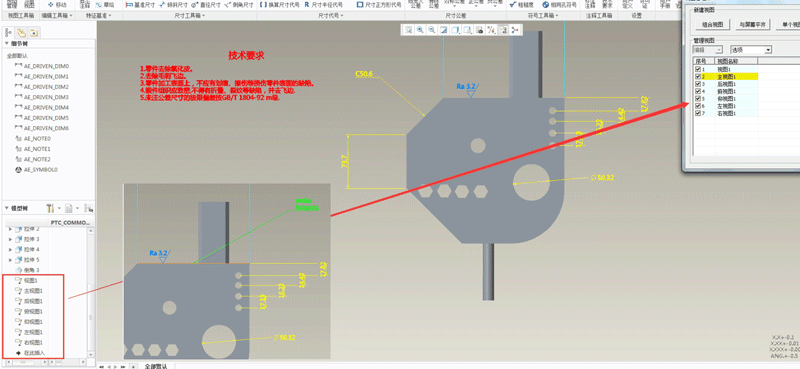Image resolution: width=800 pixels, height=369 pixels.
Task: Uncheck the checkbox for 右视图1 row
Action: click(697, 113)
